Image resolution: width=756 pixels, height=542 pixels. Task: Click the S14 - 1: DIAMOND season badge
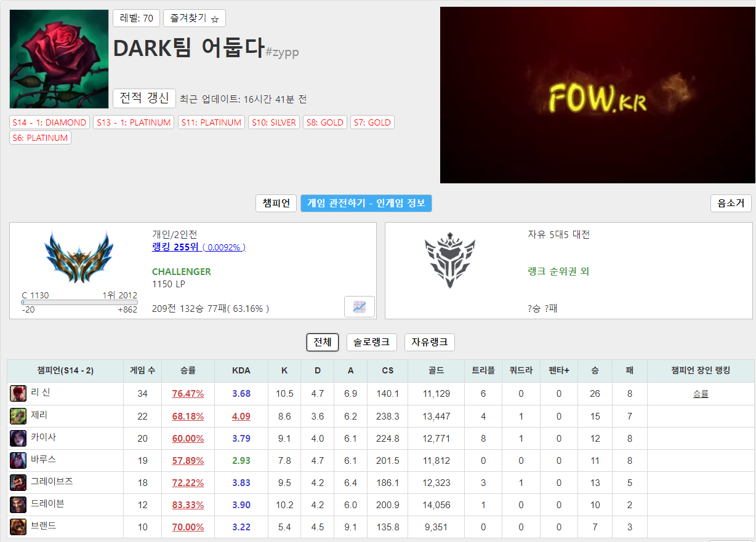(49, 122)
